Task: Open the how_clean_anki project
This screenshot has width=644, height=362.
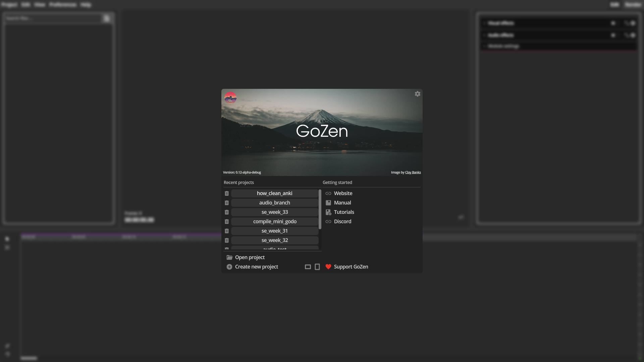Action: click(275, 193)
